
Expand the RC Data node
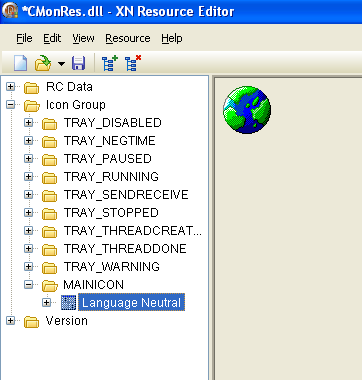point(11,87)
